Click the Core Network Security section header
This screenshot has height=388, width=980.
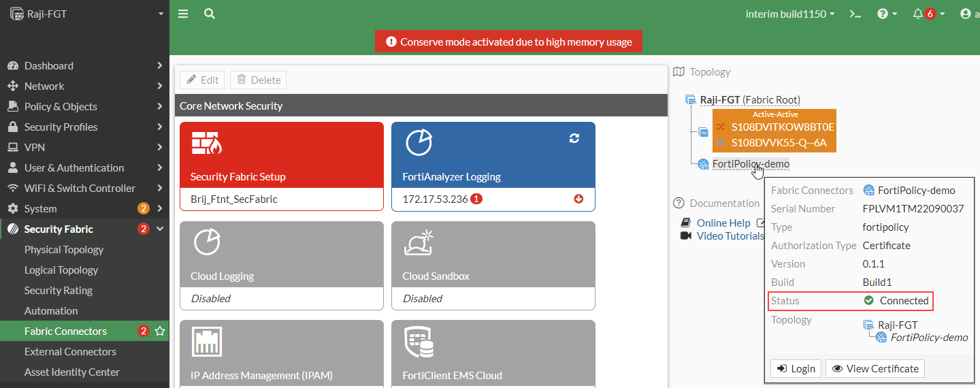click(421, 106)
